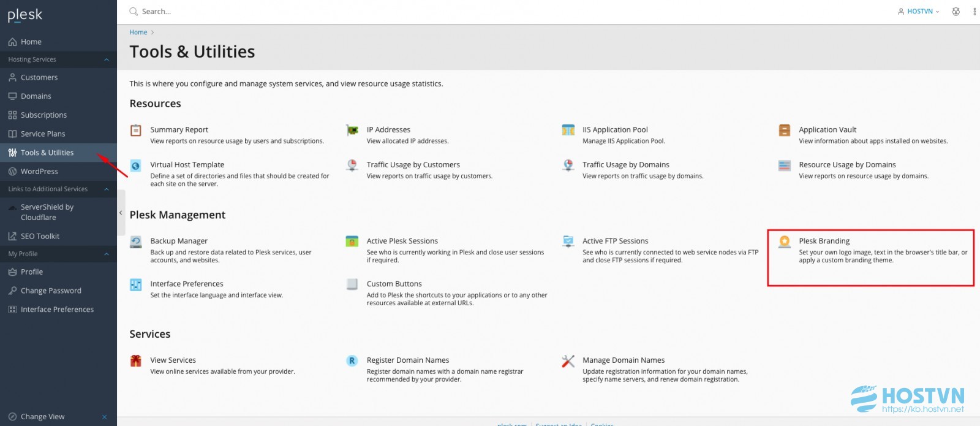The height and width of the screenshot is (426, 980).
Task: Open the Register Domain Names link
Action: [408, 360]
